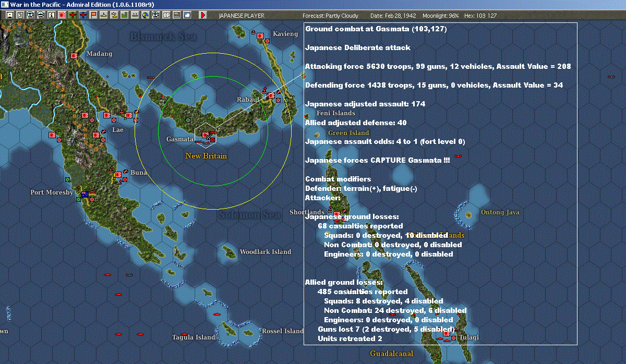This screenshot has width=626, height=364.
Task: Click the New Britain island label
Action: [x=206, y=156]
